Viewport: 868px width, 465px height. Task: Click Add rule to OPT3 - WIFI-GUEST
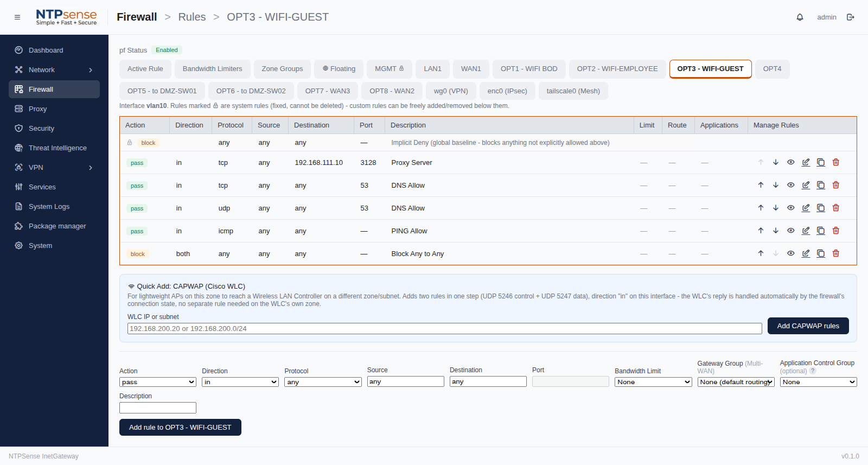point(180,428)
